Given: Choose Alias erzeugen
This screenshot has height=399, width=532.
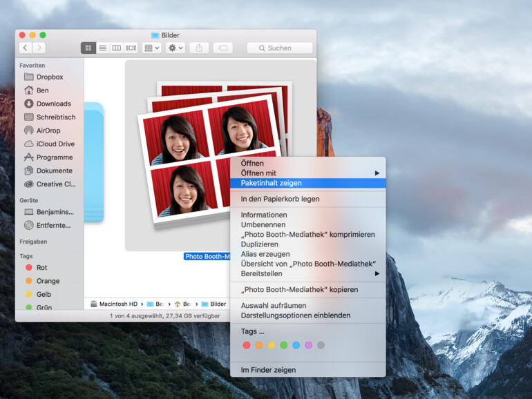Looking at the screenshot, I should pyautogui.click(x=307, y=254).
